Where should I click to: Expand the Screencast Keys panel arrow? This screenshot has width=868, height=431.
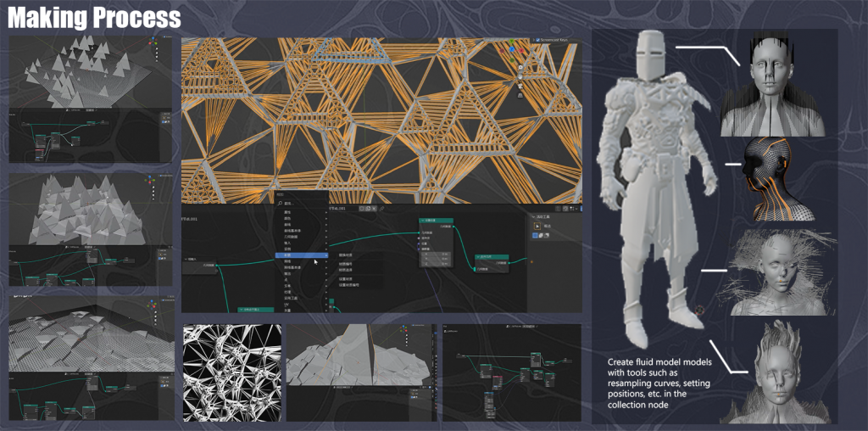pyautogui.click(x=533, y=40)
